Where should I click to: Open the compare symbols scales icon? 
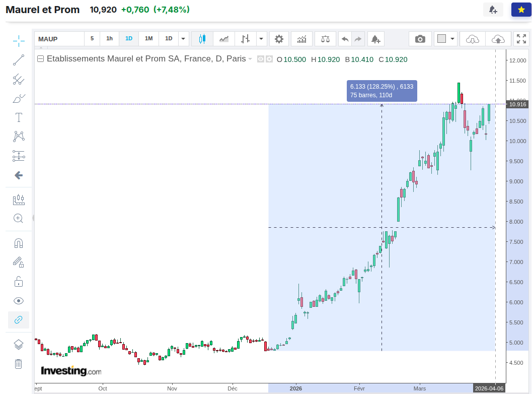tap(325, 39)
